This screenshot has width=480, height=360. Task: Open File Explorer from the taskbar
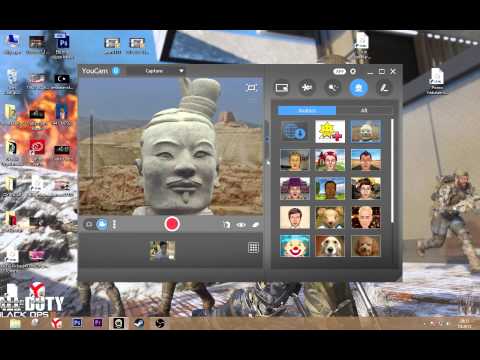pyautogui.click(x=15, y=323)
